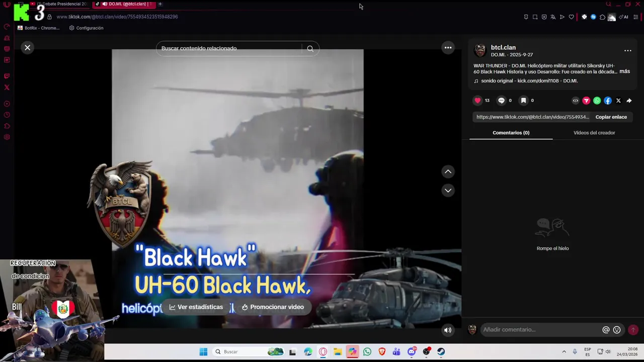Open Configuración bookmark
Viewport: 644px width, 362px height.
(x=86, y=28)
